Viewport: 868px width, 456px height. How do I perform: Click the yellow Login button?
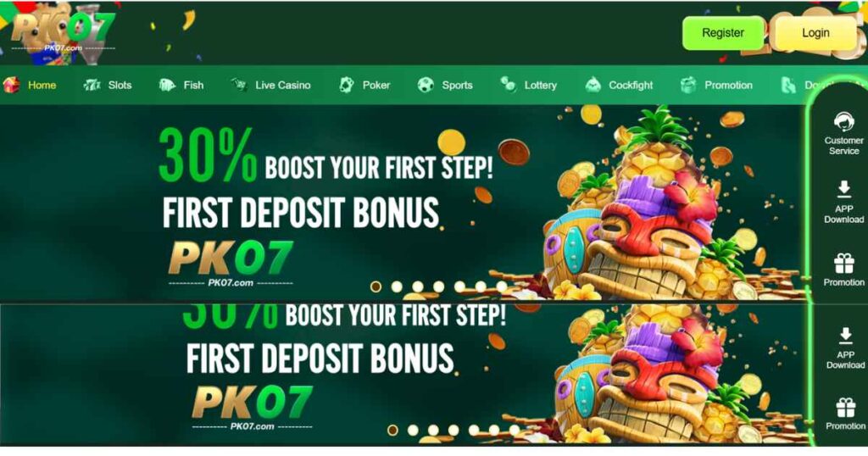816,33
